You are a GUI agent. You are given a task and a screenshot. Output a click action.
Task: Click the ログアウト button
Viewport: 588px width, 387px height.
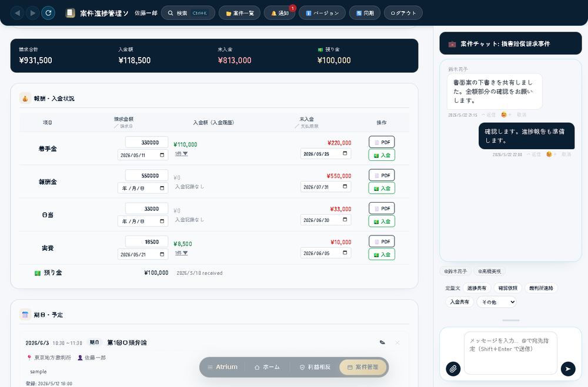pos(403,13)
